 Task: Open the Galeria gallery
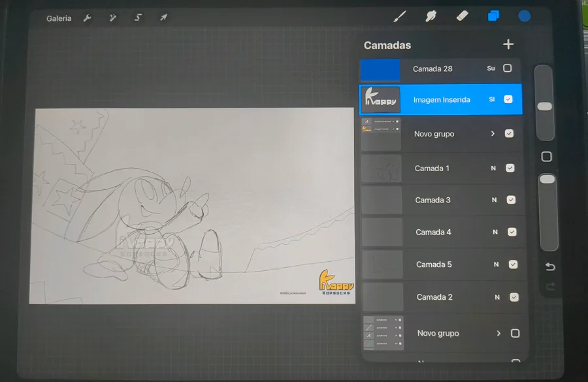coord(59,18)
